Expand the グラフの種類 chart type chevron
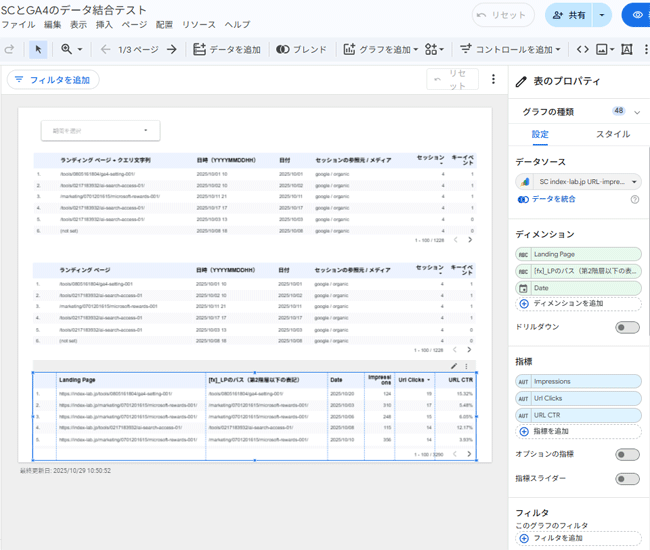This screenshot has width=650, height=550. coord(637,111)
